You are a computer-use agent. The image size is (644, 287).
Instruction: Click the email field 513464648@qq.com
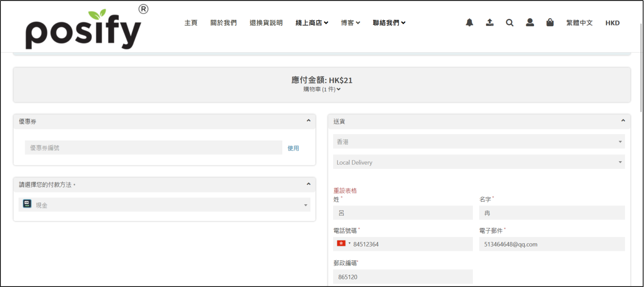tap(552, 244)
